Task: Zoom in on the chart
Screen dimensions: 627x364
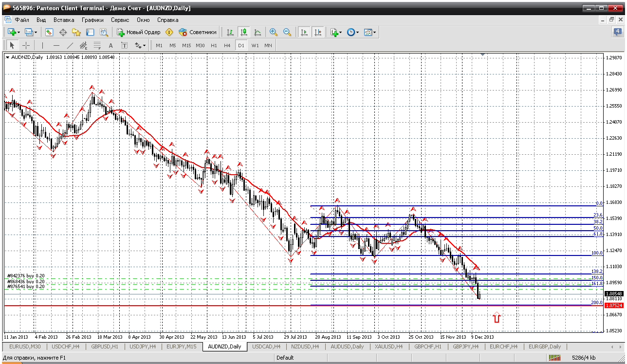Action: [x=274, y=32]
